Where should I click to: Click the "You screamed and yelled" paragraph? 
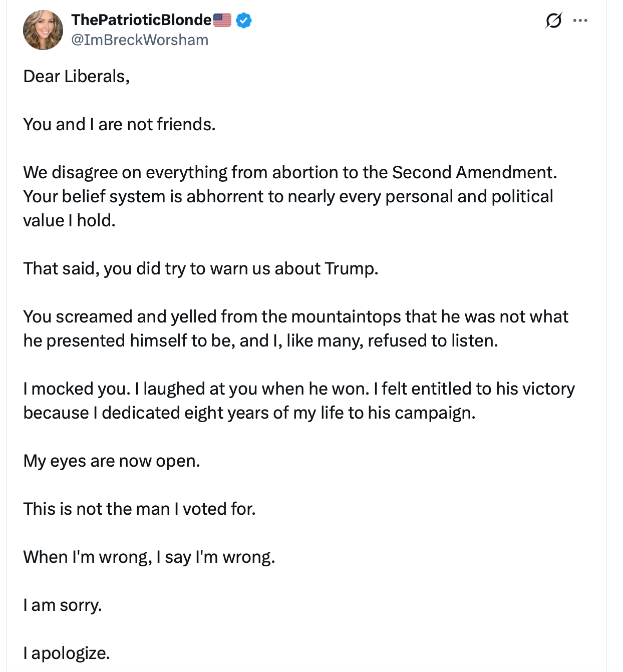pyautogui.click(x=295, y=317)
